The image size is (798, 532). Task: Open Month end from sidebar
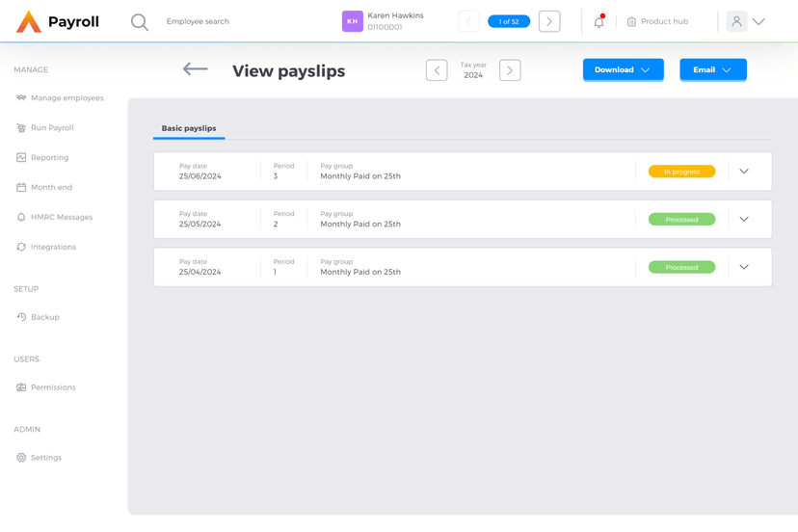(x=51, y=188)
